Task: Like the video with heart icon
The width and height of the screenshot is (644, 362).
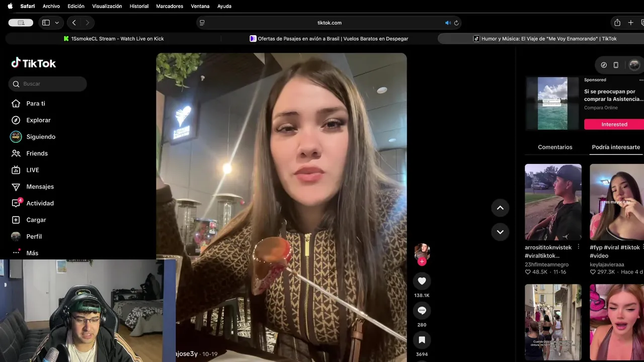Action: click(x=422, y=281)
